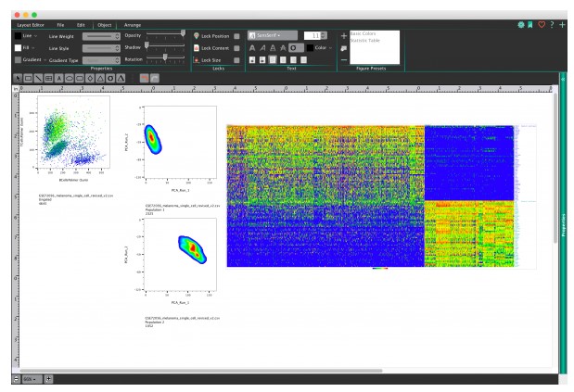The width and height of the screenshot is (574, 392).
Task: Select the line drawing tool
Action: [38, 78]
